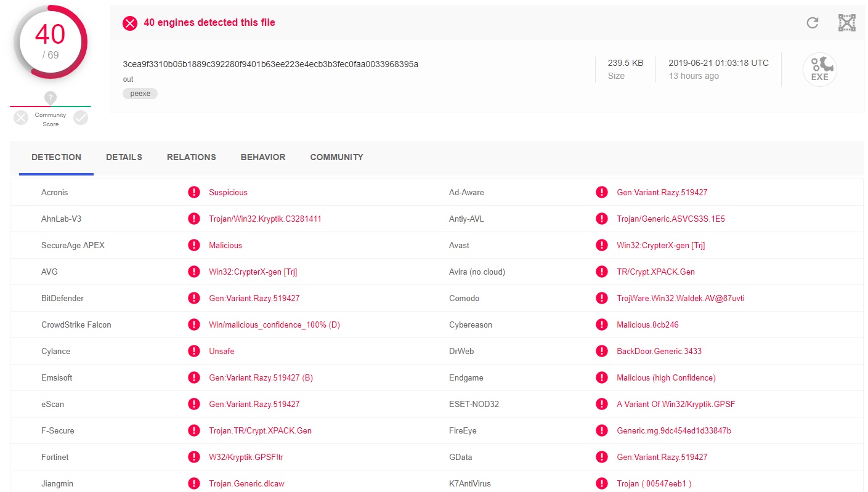Click the alert icon for Cybereason detection

click(x=602, y=325)
